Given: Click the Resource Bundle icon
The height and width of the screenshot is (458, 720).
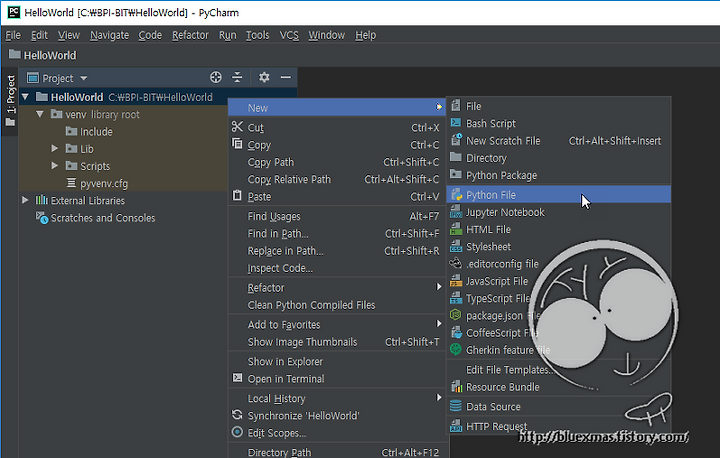Looking at the screenshot, I should coord(456,386).
